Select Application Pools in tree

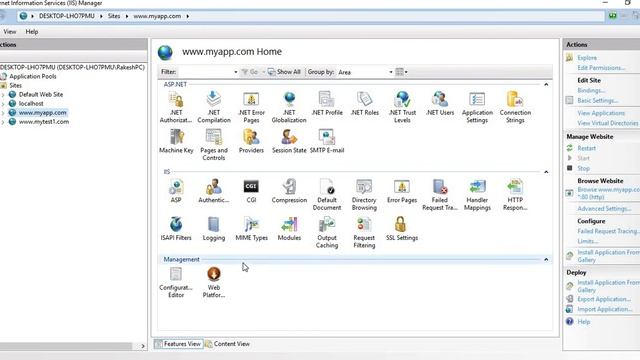33,76
